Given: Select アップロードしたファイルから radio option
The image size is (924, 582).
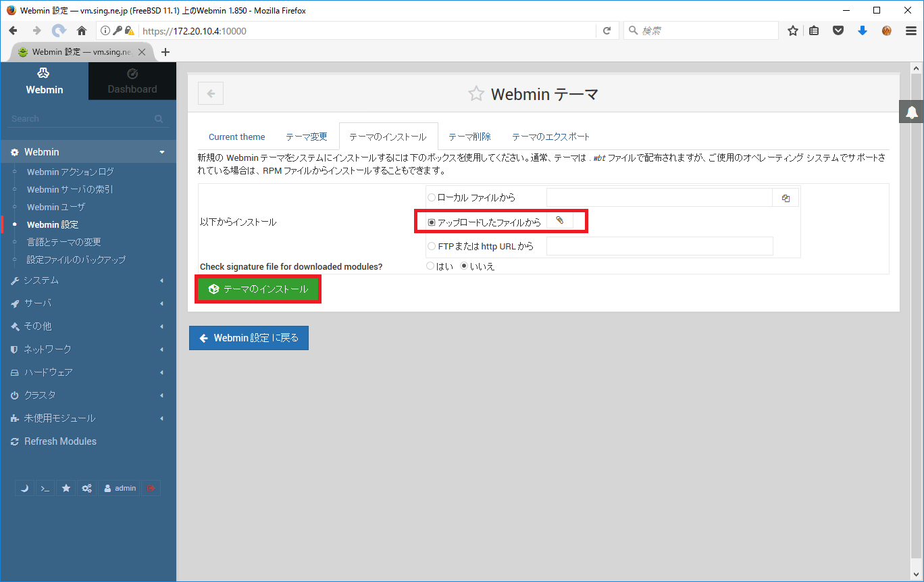Looking at the screenshot, I should [432, 222].
